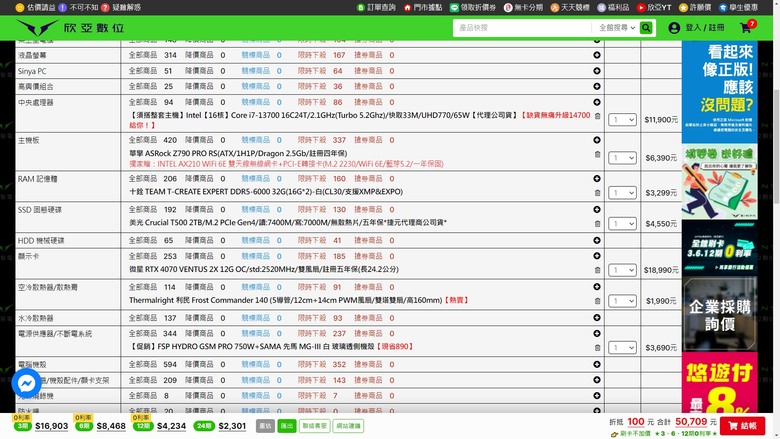Image resolution: width=780 pixels, height=439 pixels.
Task: Select the 3期 $16,903 installment option
Action: click(41, 426)
